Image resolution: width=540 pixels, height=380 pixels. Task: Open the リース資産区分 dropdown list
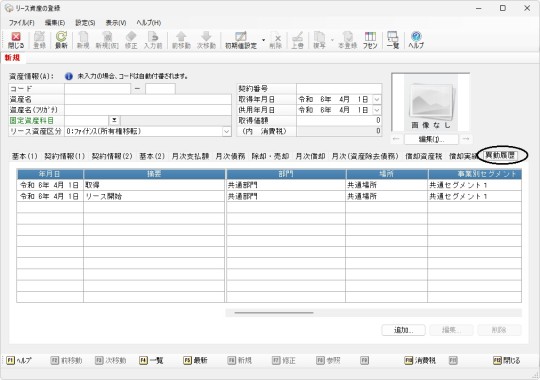[x=226, y=132]
